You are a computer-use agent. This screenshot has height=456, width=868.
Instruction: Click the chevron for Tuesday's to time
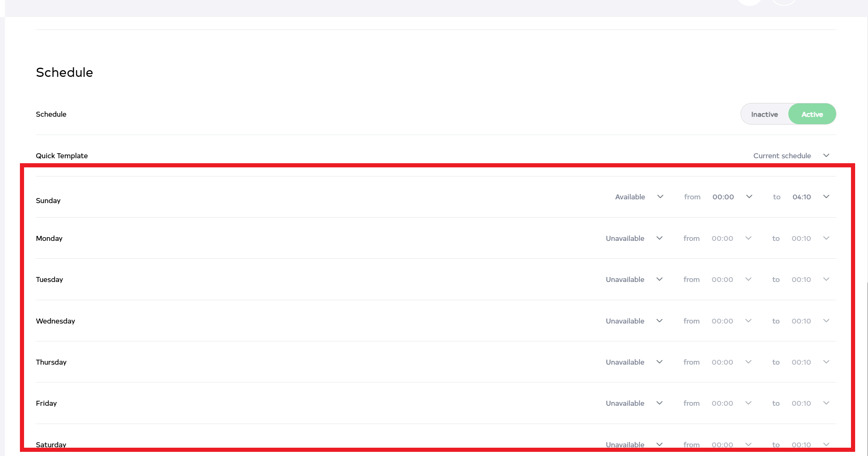[826, 279]
